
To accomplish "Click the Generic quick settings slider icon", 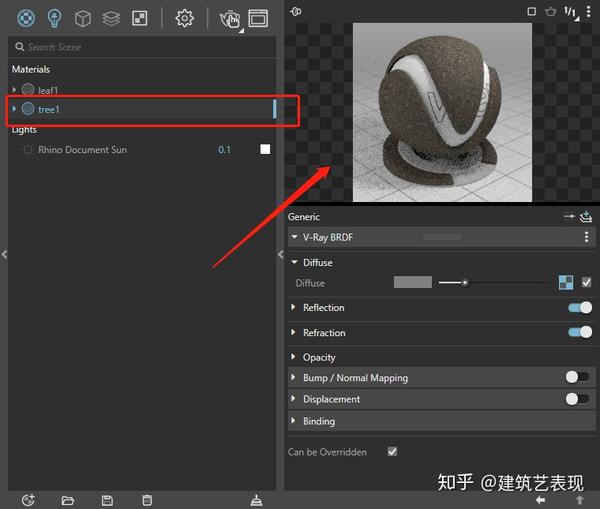I will click(569, 217).
